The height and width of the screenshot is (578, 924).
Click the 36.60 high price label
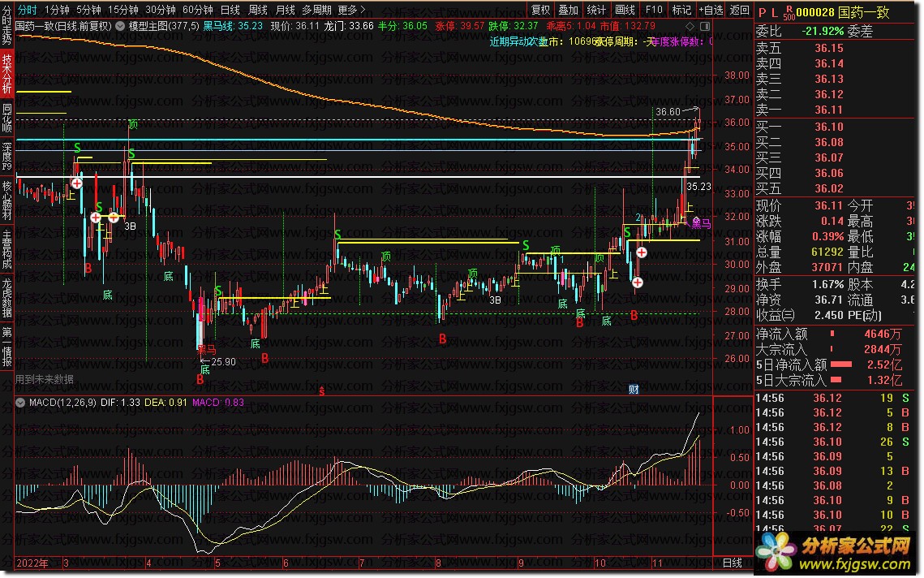tap(668, 111)
